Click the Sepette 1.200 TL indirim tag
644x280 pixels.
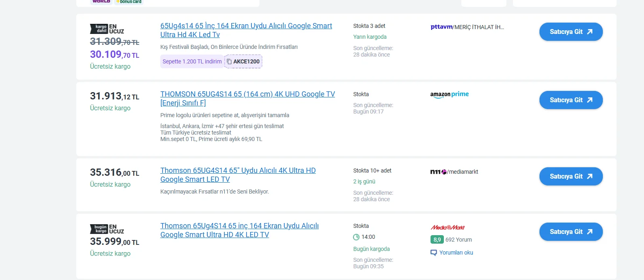coord(192,61)
